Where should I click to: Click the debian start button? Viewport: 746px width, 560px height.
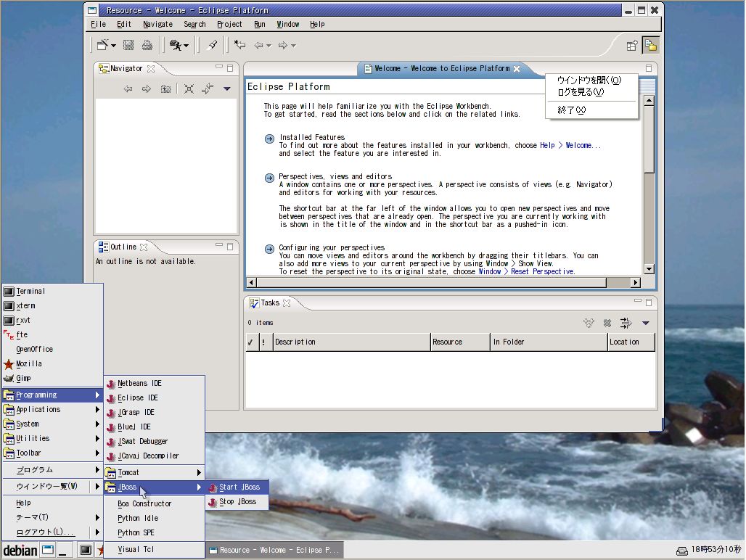(20, 551)
